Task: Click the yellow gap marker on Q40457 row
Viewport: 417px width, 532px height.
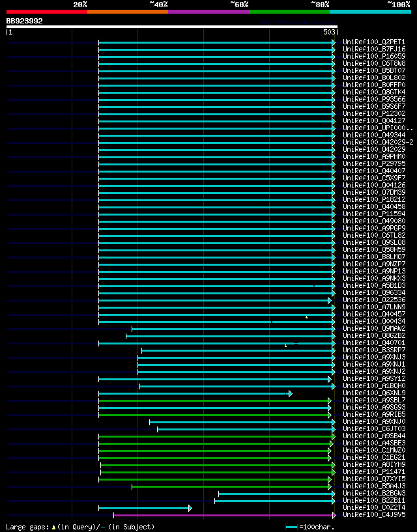Action: [306, 317]
